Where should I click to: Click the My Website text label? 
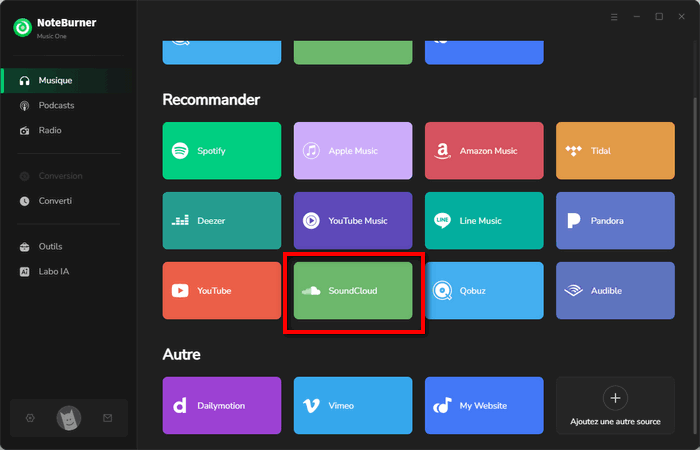point(483,406)
